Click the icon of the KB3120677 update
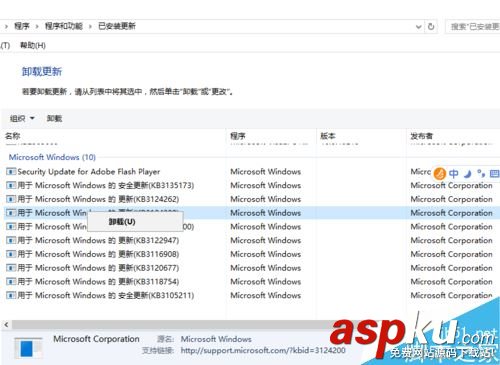Viewport: 500px width, 365px height. (x=11, y=268)
